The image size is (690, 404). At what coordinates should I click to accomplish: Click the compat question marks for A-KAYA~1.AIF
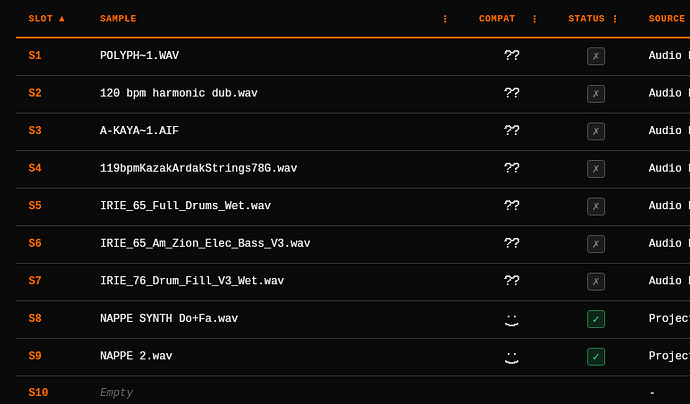tap(511, 130)
